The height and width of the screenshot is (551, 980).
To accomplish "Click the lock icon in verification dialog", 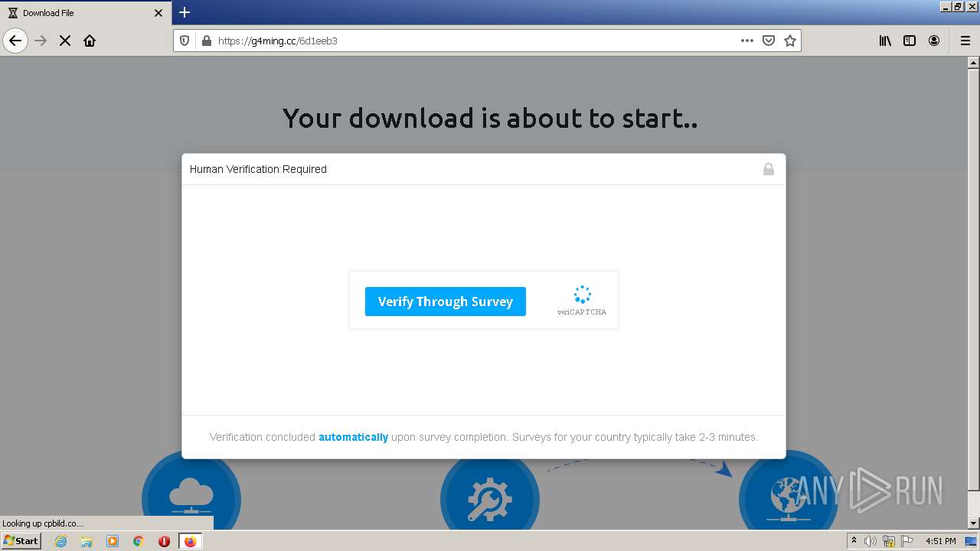I will click(769, 169).
